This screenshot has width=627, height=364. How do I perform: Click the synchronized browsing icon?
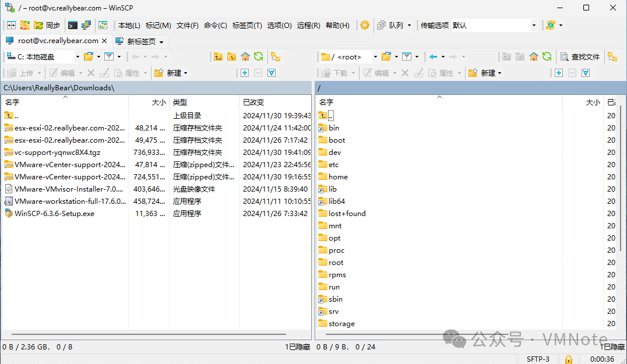25,25
